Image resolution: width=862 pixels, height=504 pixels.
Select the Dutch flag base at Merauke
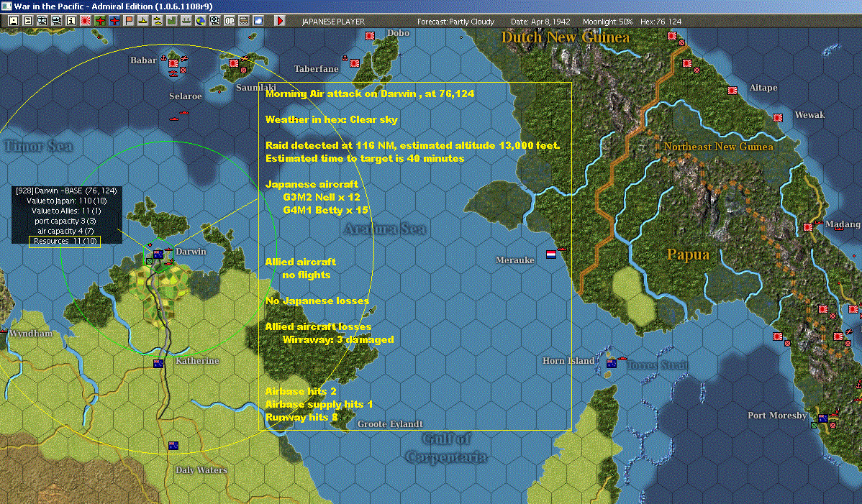click(551, 255)
